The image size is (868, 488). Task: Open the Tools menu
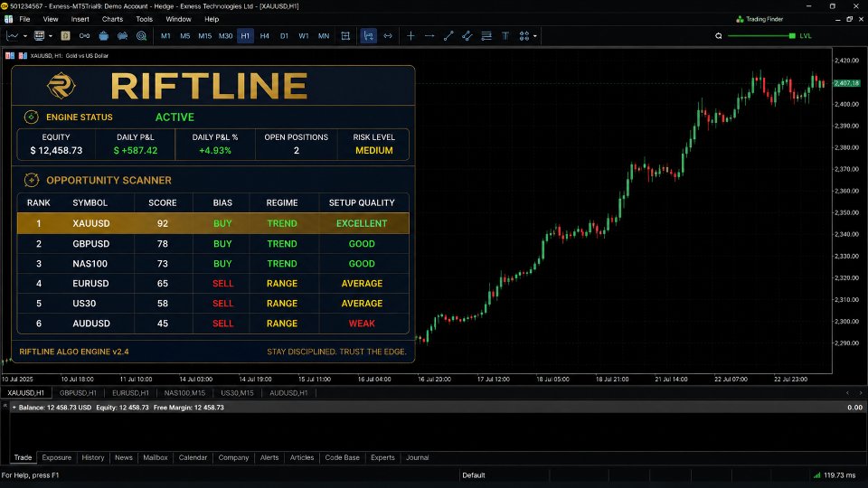pyautogui.click(x=144, y=19)
